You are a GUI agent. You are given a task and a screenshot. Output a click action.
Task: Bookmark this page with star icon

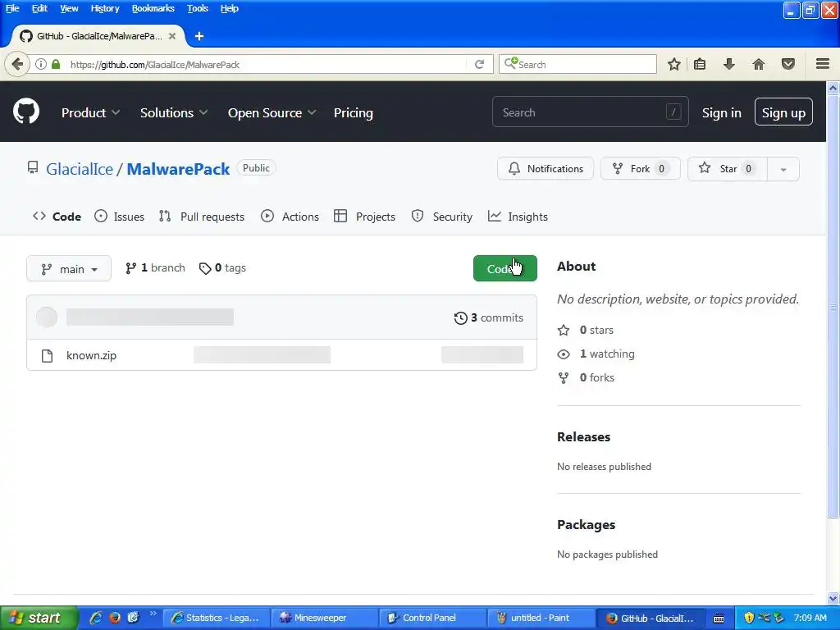674,64
